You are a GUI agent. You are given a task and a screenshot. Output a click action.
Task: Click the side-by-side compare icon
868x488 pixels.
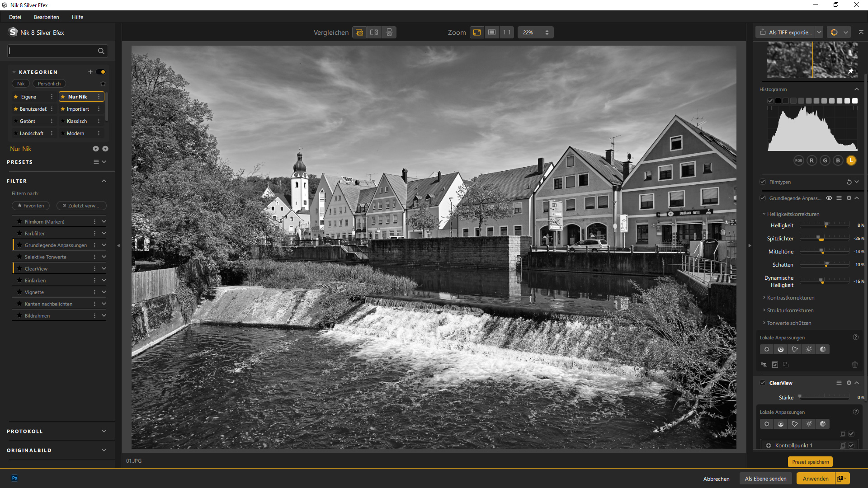[x=389, y=33]
